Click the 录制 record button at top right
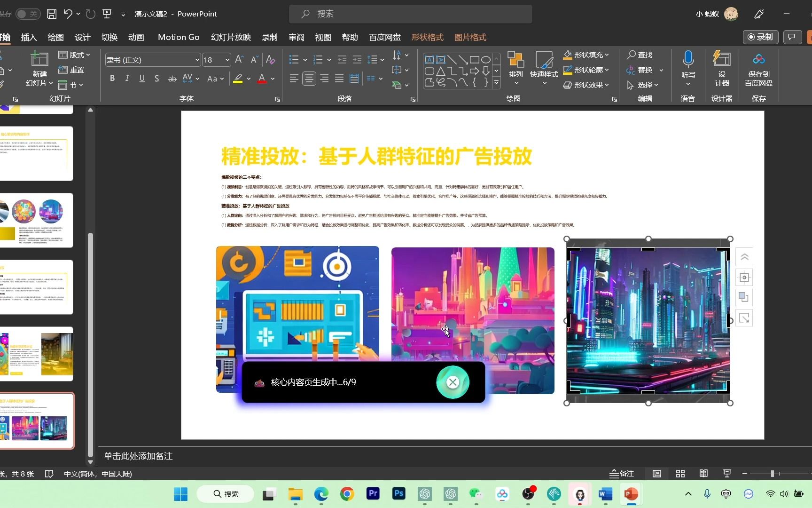 [760, 37]
